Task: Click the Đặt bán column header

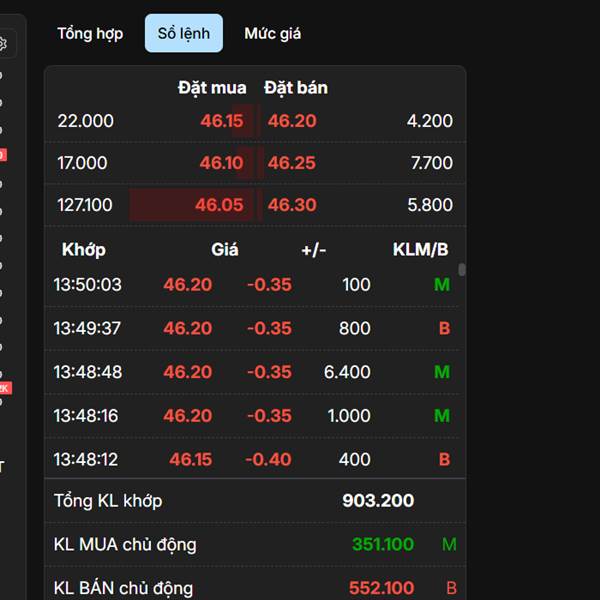Action: pos(296,88)
